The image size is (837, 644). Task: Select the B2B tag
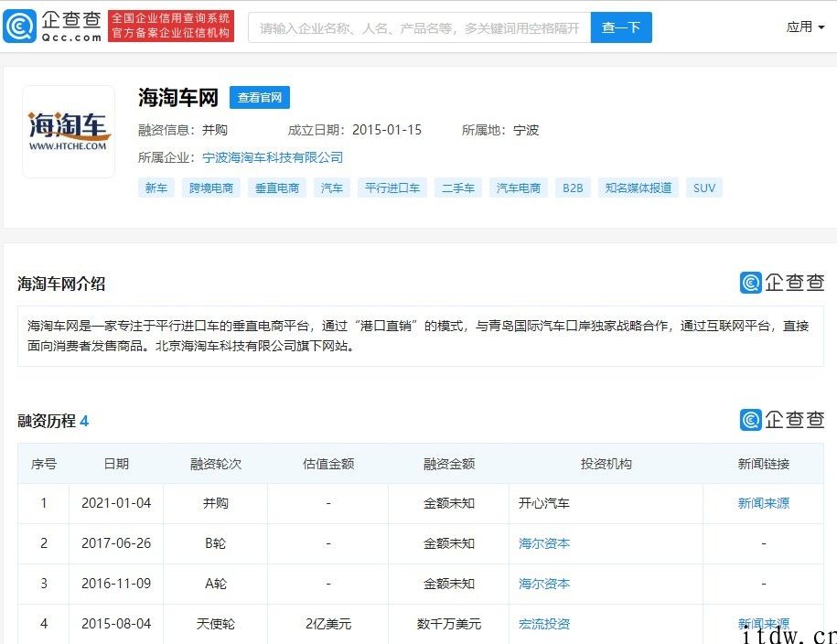(573, 188)
